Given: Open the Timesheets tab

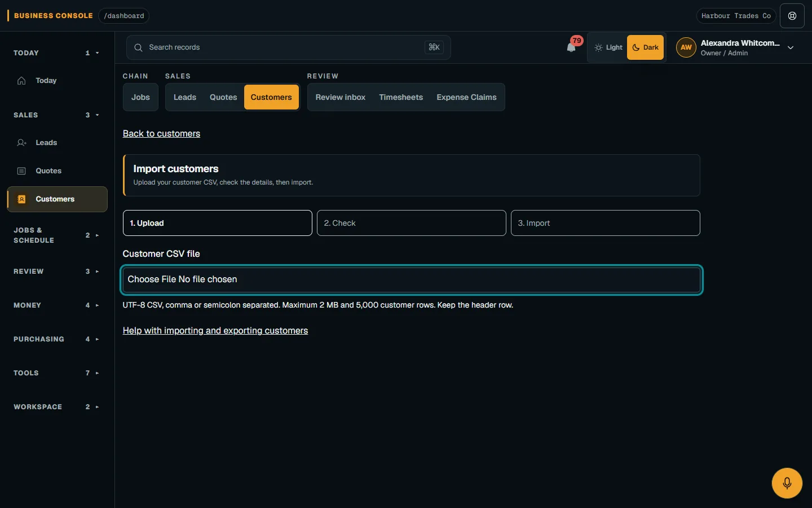Looking at the screenshot, I should (x=401, y=97).
